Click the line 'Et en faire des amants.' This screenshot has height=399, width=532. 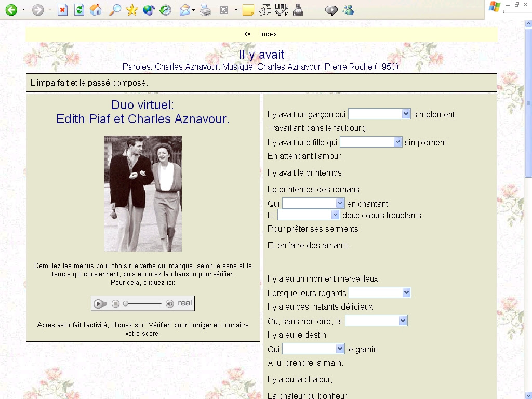[309, 246]
